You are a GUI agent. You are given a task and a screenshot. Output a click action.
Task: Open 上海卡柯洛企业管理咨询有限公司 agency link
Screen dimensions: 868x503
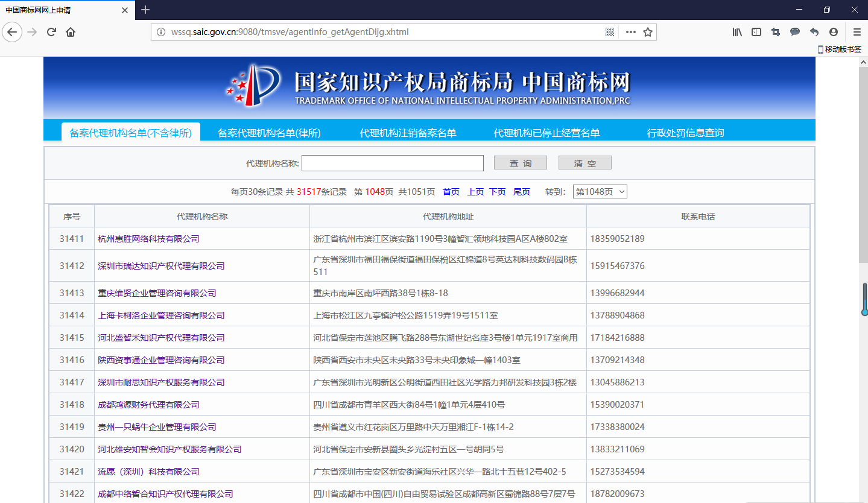tap(161, 315)
